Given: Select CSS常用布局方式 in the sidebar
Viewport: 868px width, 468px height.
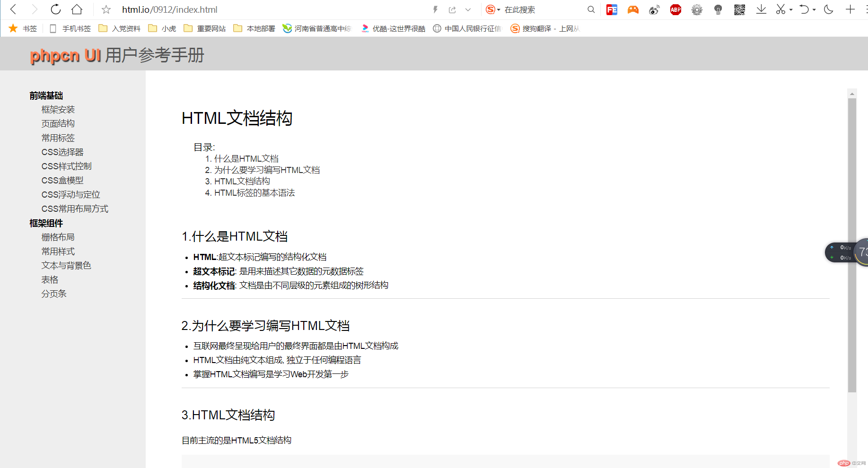Looking at the screenshot, I should click(x=75, y=209).
